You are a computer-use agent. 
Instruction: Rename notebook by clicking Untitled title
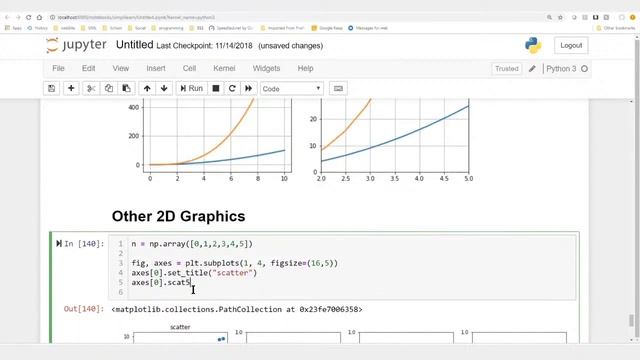pos(134,45)
